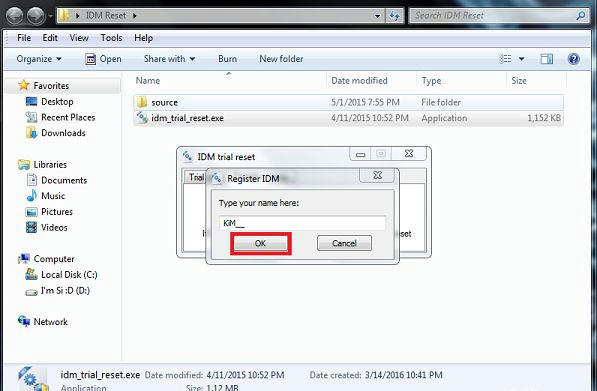Screen dimensions: 597x391
Task: Click the Music note icon
Action: tap(32, 195)
